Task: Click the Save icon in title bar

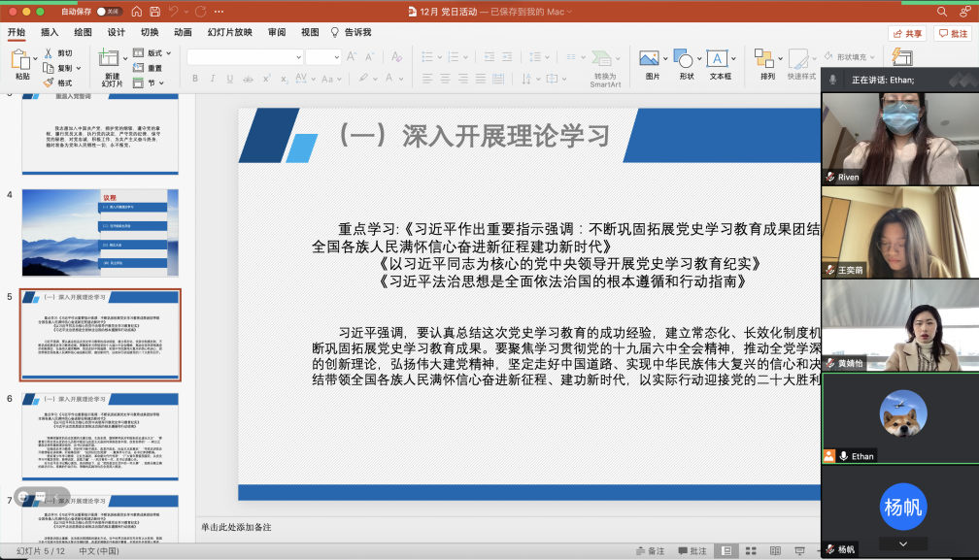Action: 154,12
